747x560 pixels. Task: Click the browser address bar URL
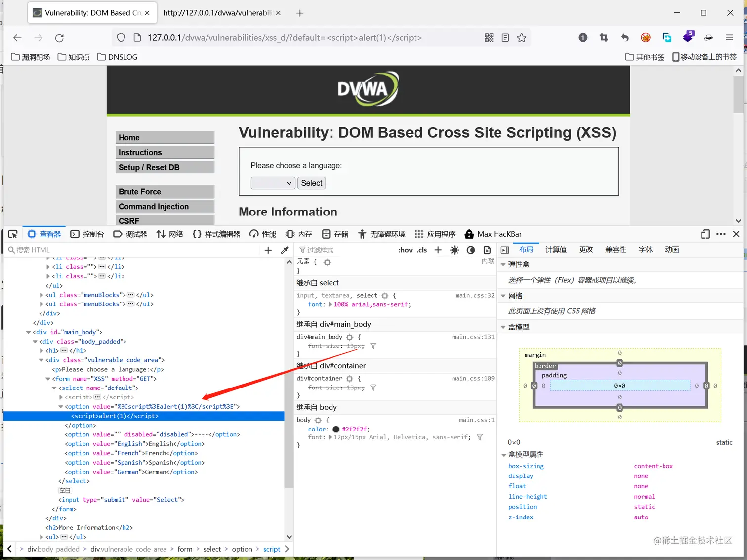pyautogui.click(x=285, y=38)
